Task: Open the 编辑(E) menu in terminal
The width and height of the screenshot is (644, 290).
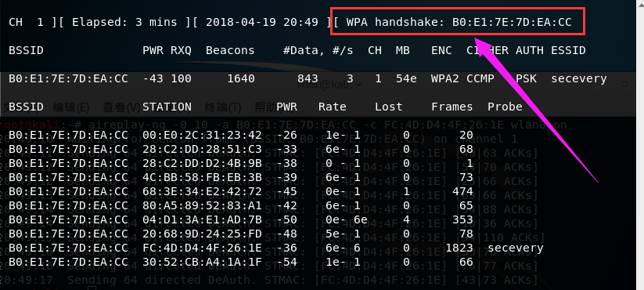Action: tap(70, 107)
